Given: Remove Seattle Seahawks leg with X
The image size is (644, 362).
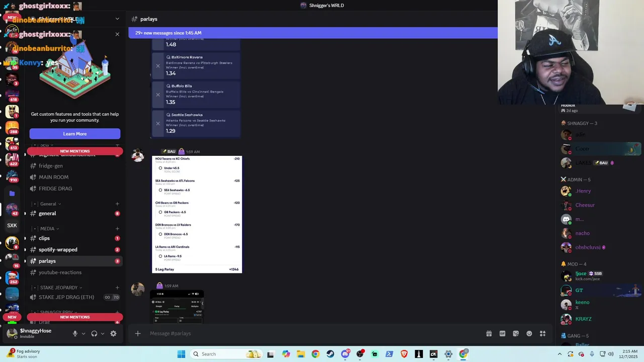Looking at the screenshot, I should click(157, 123).
